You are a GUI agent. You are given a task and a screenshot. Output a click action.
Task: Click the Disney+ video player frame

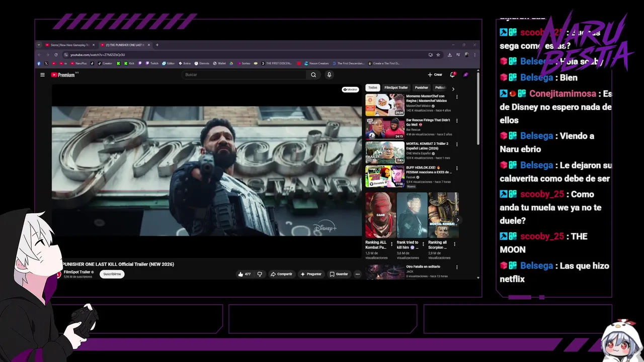(207, 171)
